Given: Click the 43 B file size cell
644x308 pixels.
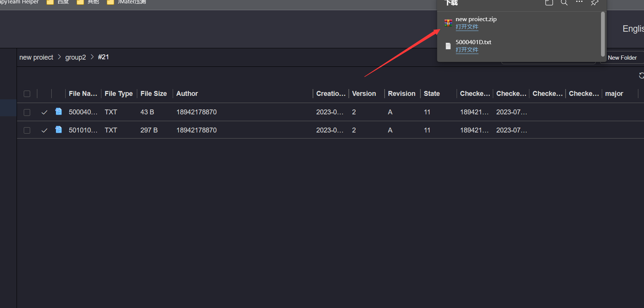Looking at the screenshot, I should coord(147,112).
